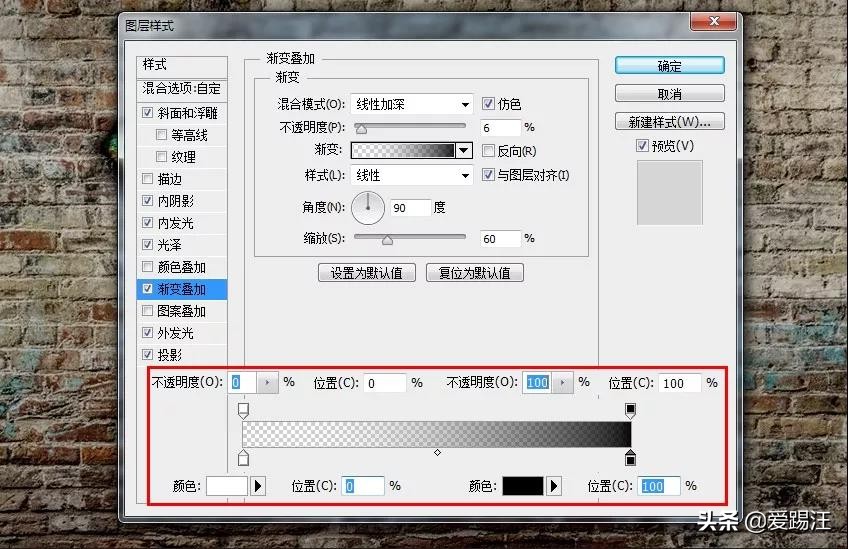Click the angle dial for 角度(N)

(368, 207)
